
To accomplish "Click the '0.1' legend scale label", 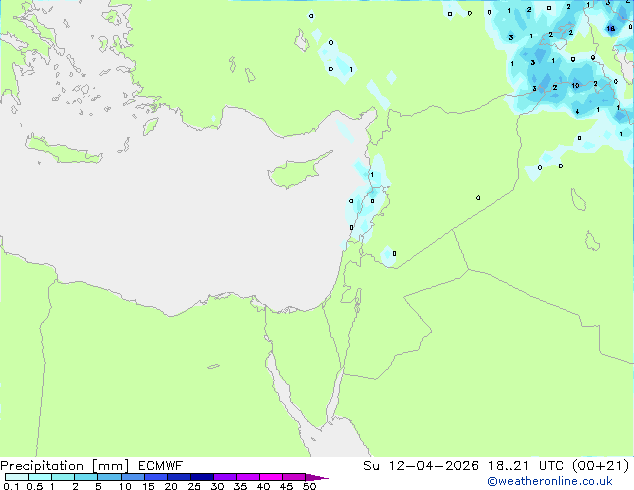I will (11, 486).
